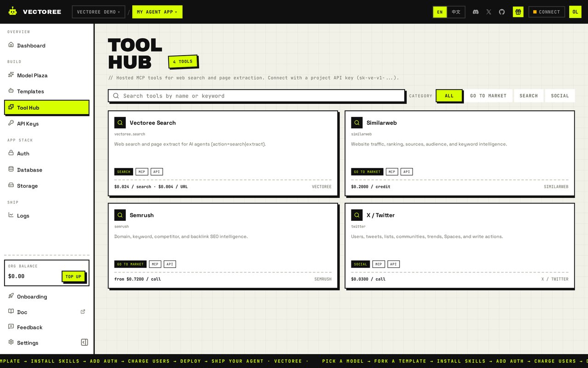Filter tools by SOCIAL category
This screenshot has width=588, height=368.
[x=560, y=96]
